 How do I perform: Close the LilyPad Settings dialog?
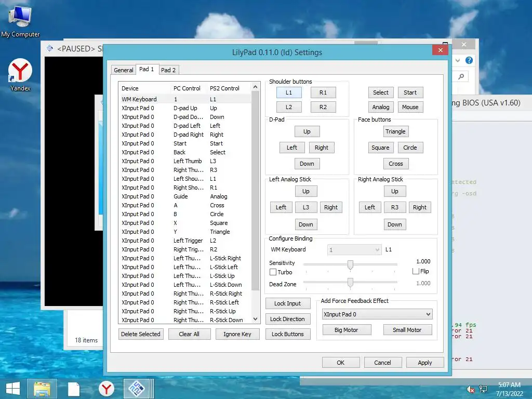click(x=440, y=50)
